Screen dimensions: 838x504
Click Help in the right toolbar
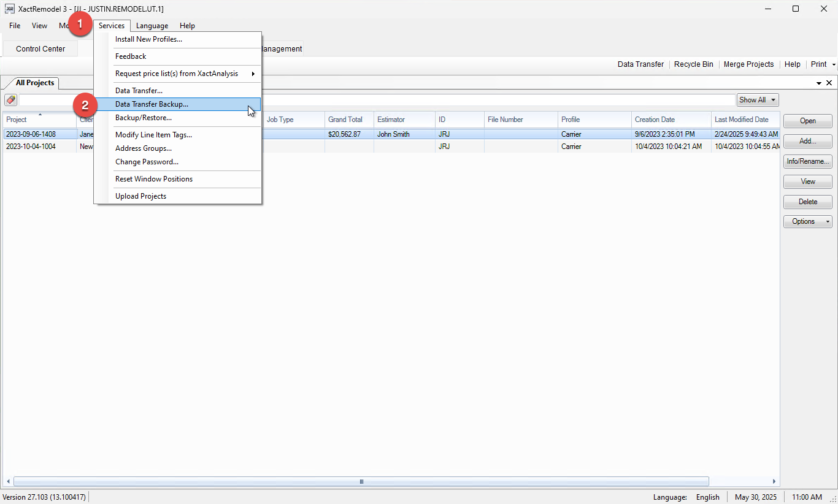pyautogui.click(x=792, y=64)
